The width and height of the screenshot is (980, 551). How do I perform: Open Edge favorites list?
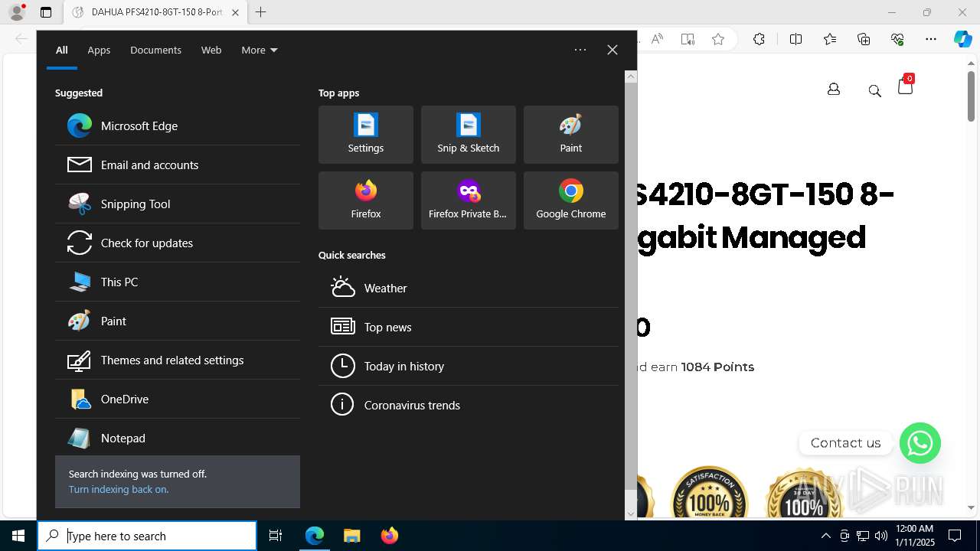(x=830, y=39)
